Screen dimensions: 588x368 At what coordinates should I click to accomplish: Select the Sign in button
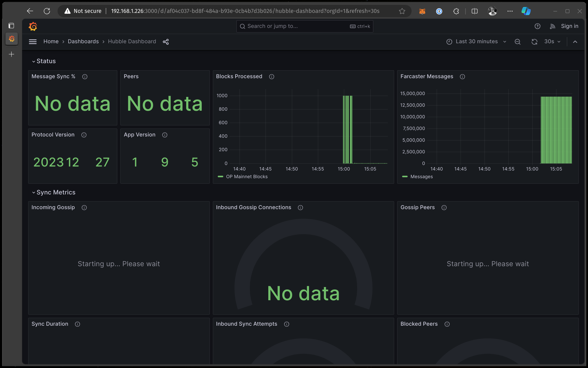coord(569,26)
